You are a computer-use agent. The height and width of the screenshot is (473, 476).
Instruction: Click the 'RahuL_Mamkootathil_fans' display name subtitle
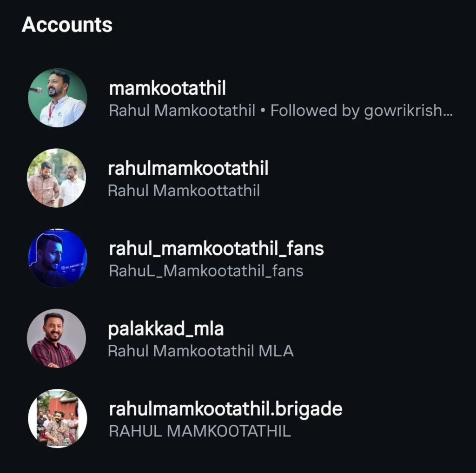click(x=206, y=270)
